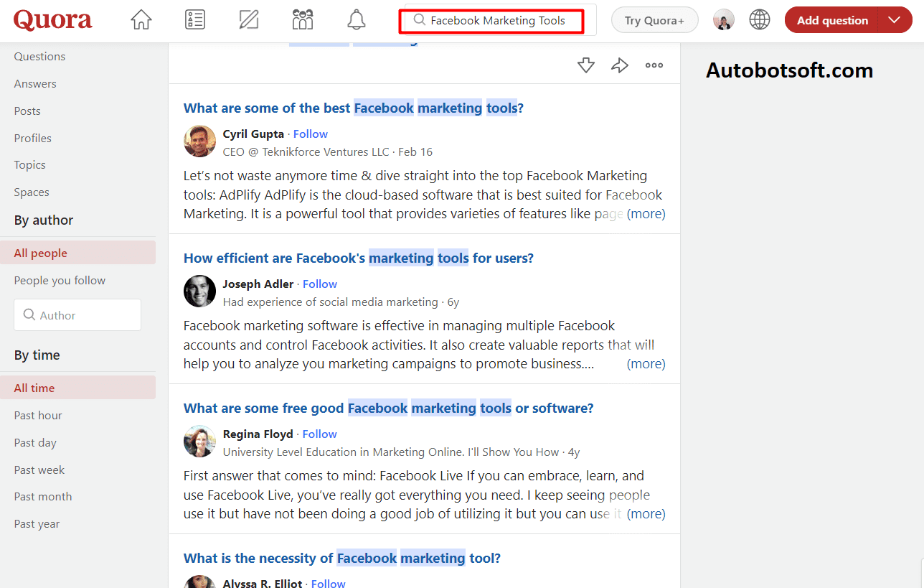The width and height of the screenshot is (924, 588).
Task: Downvote the top answer with the arrow icon
Action: click(x=586, y=65)
